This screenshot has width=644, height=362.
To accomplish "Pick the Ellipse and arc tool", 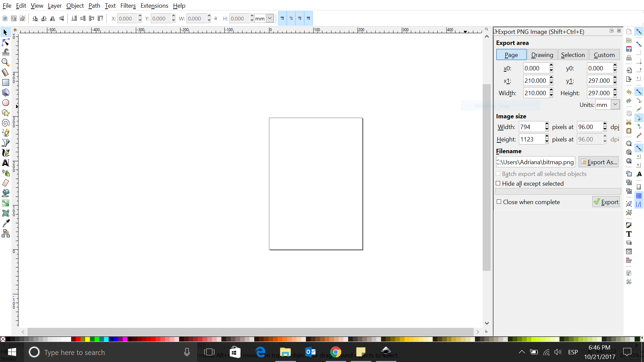I will (6, 103).
